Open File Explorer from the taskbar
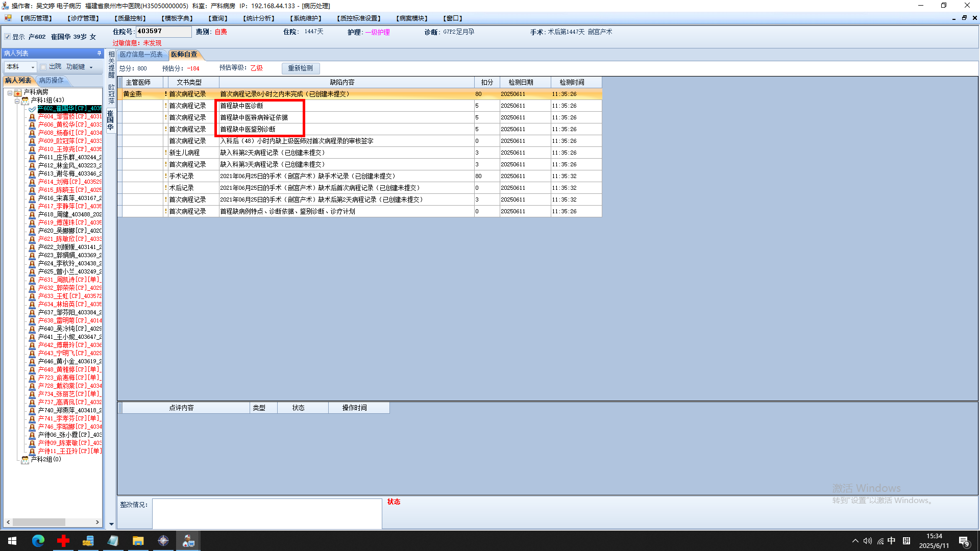Image resolution: width=980 pixels, height=551 pixels. point(138,541)
